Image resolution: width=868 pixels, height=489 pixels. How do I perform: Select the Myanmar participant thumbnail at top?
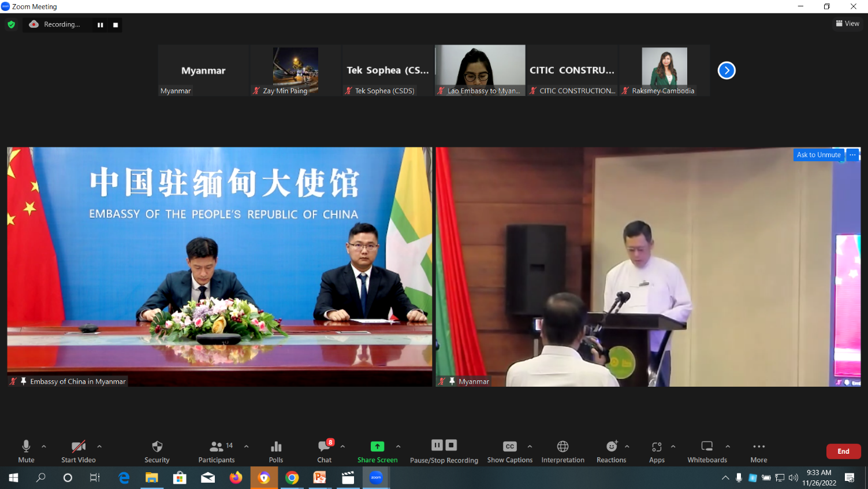click(203, 71)
